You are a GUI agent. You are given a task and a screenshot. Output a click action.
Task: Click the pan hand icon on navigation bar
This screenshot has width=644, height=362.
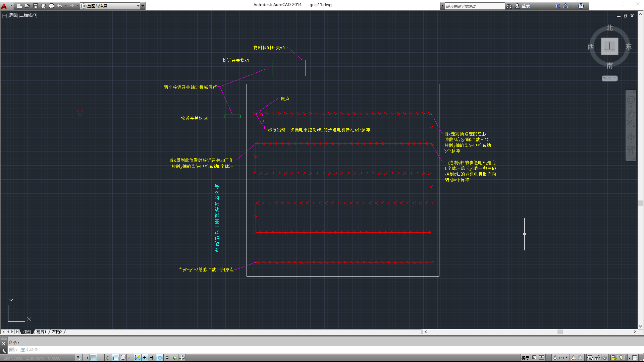pyautogui.click(x=631, y=113)
